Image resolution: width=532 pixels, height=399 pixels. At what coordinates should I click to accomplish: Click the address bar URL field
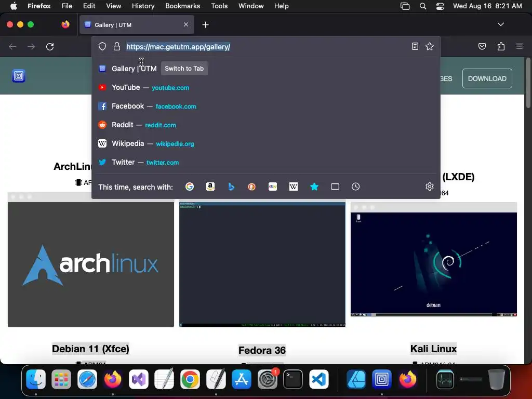(x=266, y=47)
